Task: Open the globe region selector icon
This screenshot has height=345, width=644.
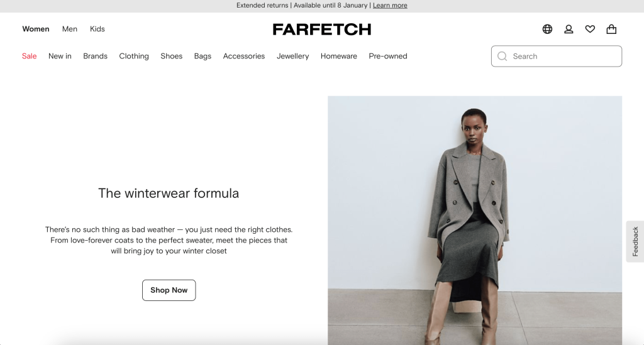Action: [547, 29]
